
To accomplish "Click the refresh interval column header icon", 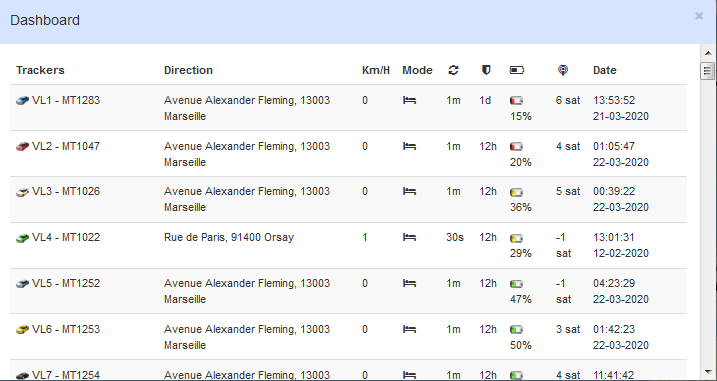I will coord(453,70).
